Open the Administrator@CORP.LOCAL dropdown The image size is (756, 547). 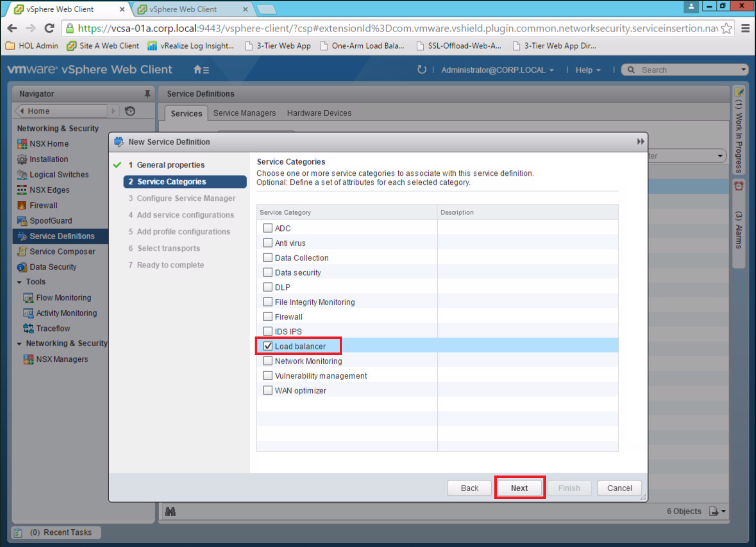[497, 70]
